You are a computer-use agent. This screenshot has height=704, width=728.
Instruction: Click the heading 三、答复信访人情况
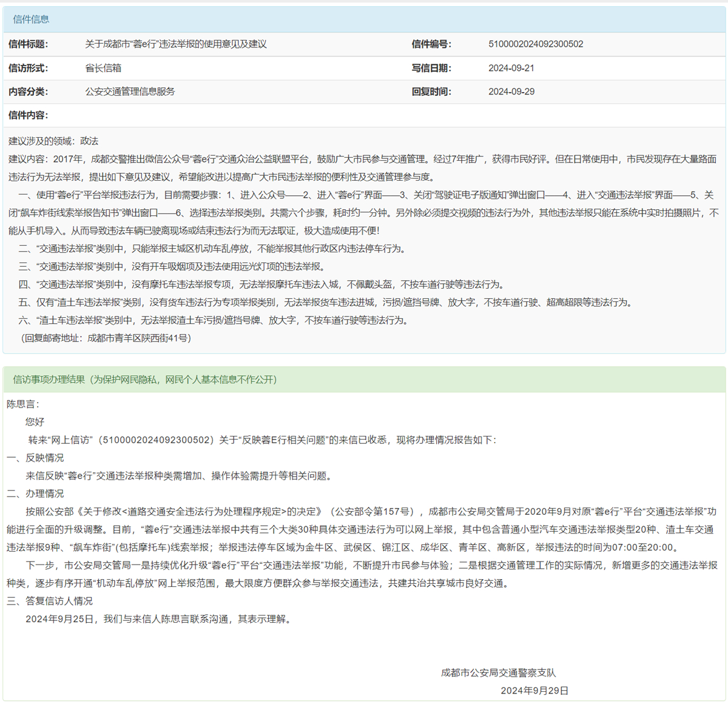50,601
